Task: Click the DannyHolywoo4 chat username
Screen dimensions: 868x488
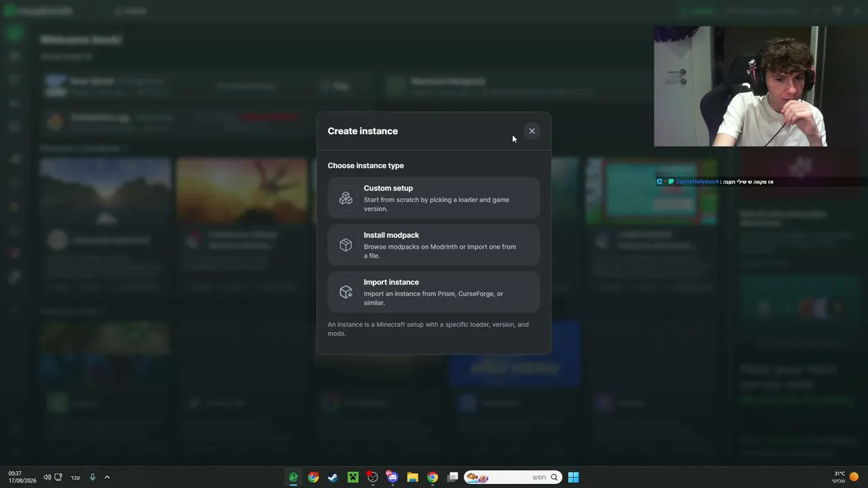Action: [696, 182]
